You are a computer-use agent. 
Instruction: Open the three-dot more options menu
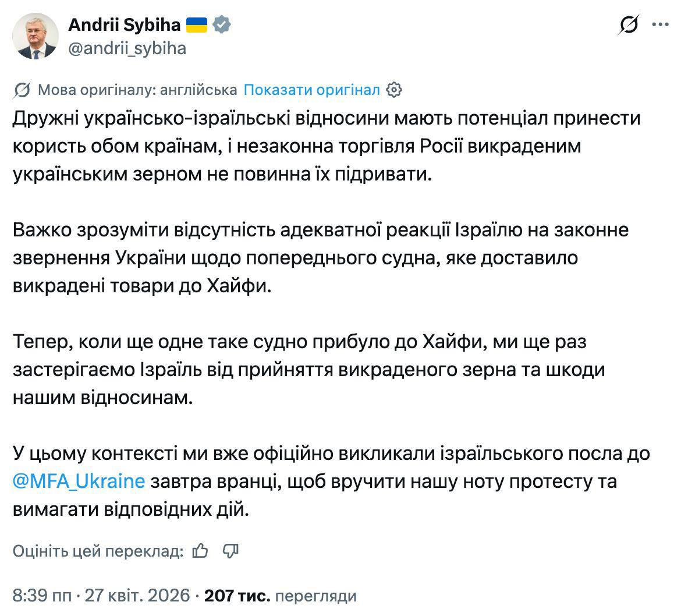660,25
